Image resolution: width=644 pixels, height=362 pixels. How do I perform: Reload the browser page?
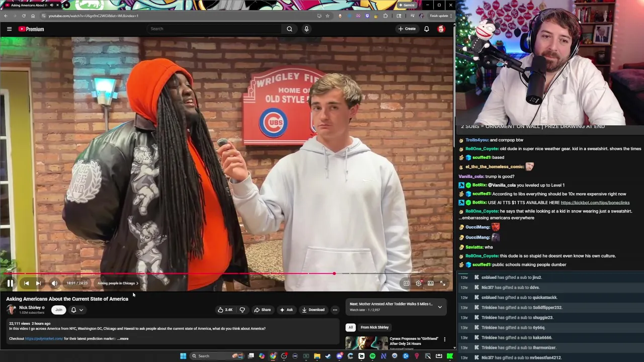click(x=24, y=16)
